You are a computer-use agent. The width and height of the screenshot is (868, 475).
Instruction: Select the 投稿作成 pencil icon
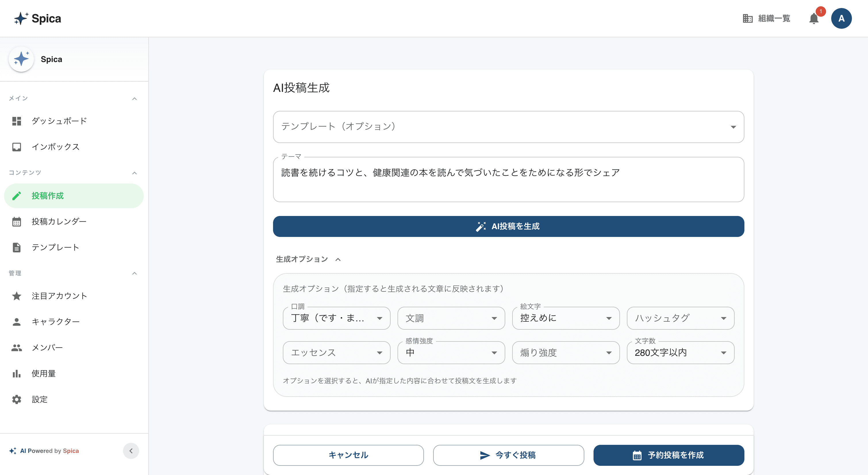click(x=16, y=196)
